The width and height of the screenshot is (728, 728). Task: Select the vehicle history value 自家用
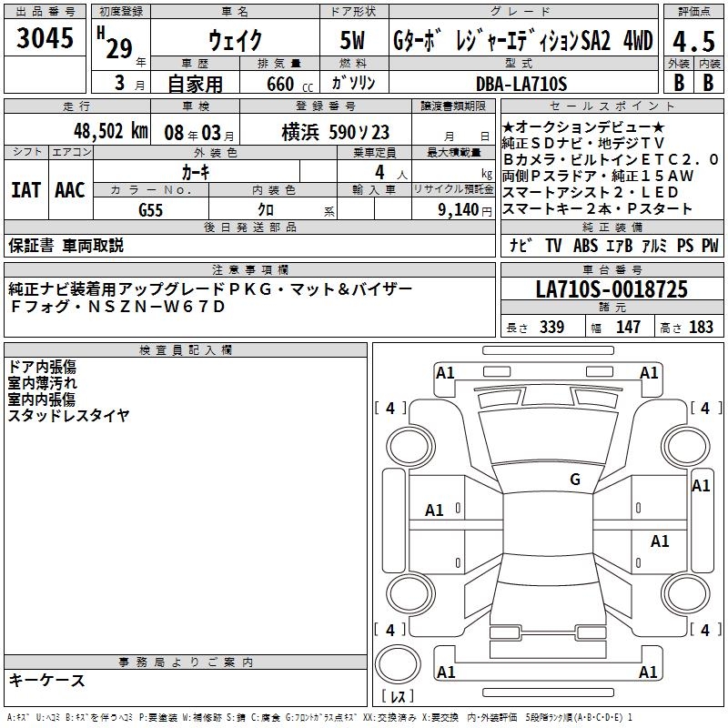(195, 84)
